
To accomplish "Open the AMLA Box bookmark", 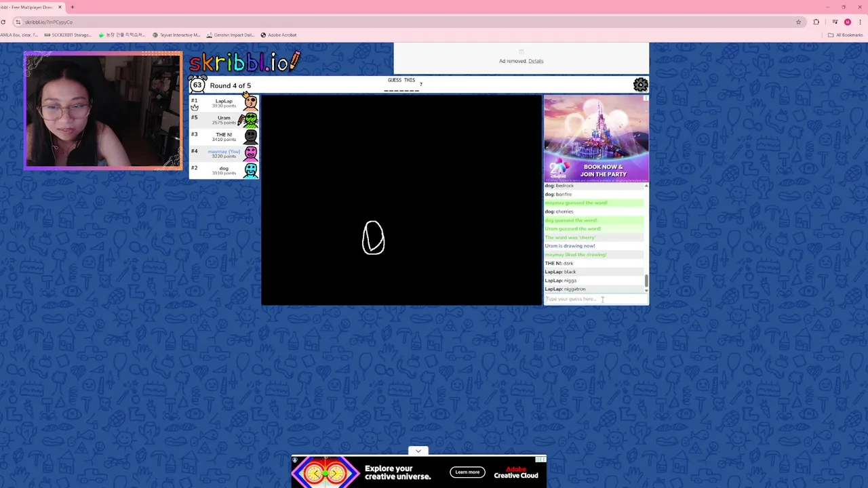I will click(19, 35).
